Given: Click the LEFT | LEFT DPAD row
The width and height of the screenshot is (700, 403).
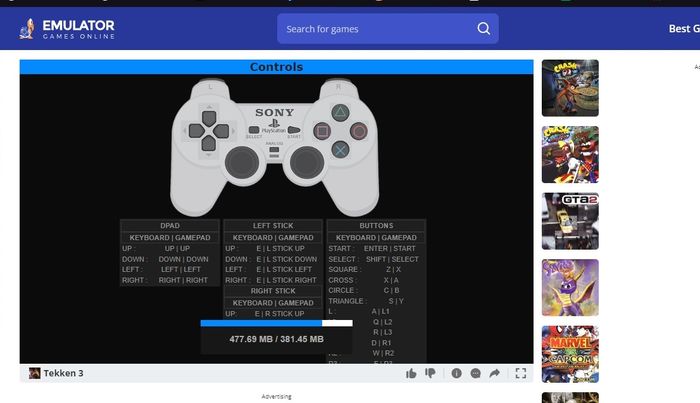Looking at the screenshot, I should point(170,270).
